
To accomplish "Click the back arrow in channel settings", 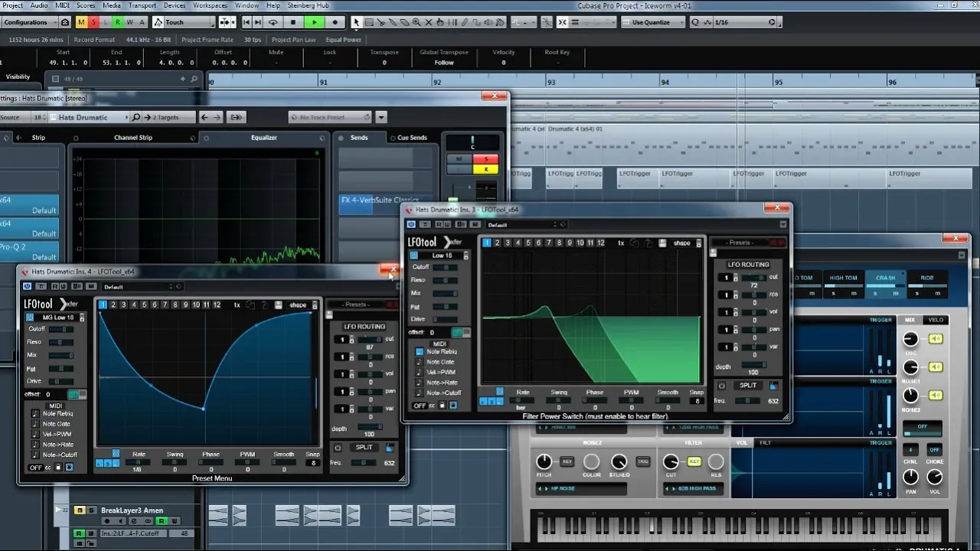I will click(204, 117).
